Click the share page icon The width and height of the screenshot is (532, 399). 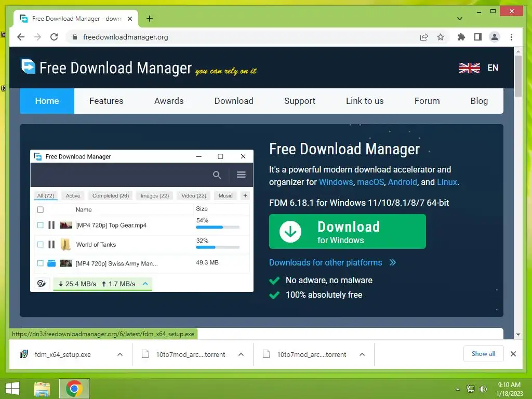point(424,37)
